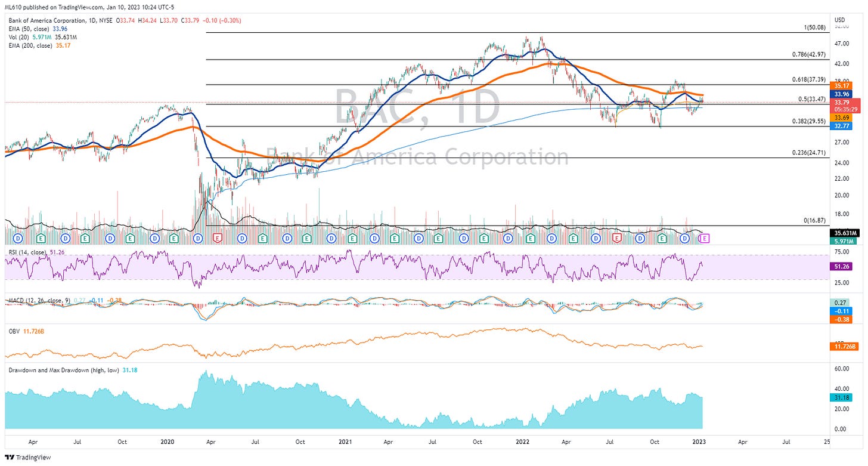Open the December 2019 dividend D marker

click(154, 238)
